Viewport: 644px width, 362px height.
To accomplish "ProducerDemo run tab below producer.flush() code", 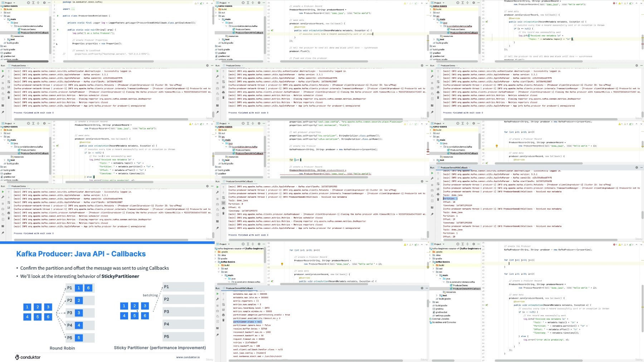I will [233, 66].
